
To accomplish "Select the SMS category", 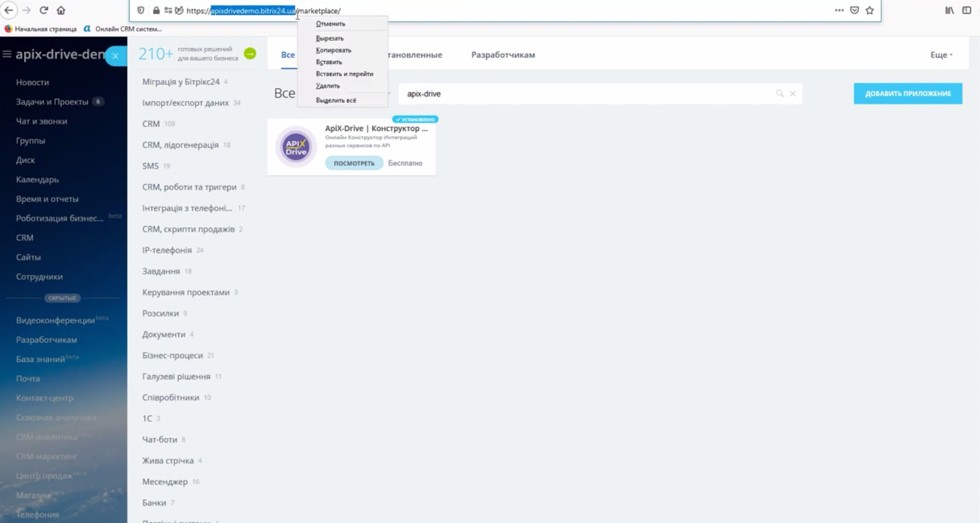I will (150, 166).
